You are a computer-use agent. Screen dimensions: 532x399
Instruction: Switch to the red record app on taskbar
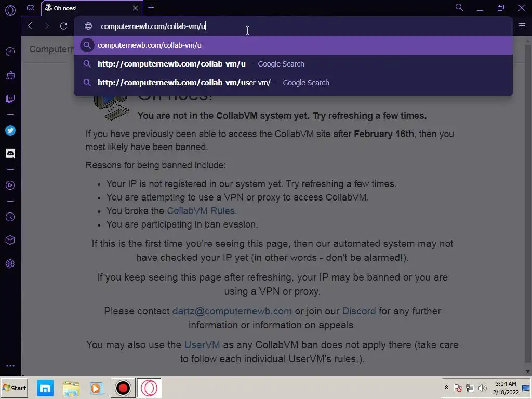coord(123,388)
